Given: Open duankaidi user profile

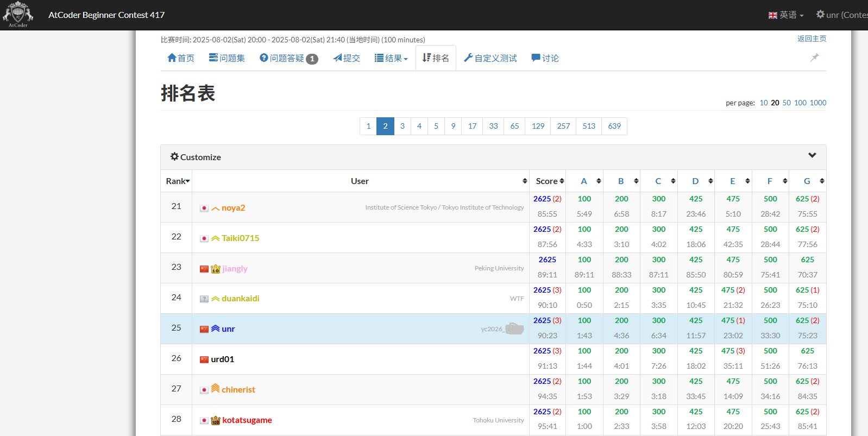Looking at the screenshot, I should tap(241, 299).
